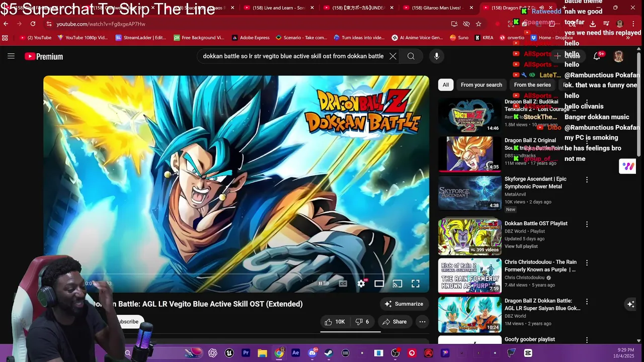View site information for youtube.com
Viewport: 644px width, 362px height.
coord(49,24)
